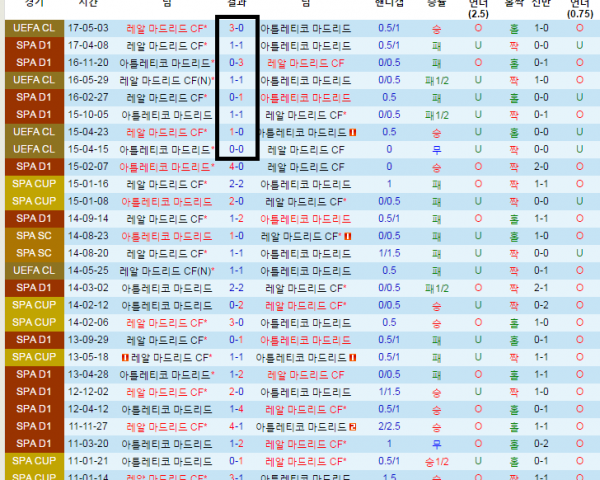Viewport: 600px width, 480px height.
Task: Open away team 레알 마드리드 CF in 13-04-28 row
Action: pyautogui.click(x=306, y=375)
